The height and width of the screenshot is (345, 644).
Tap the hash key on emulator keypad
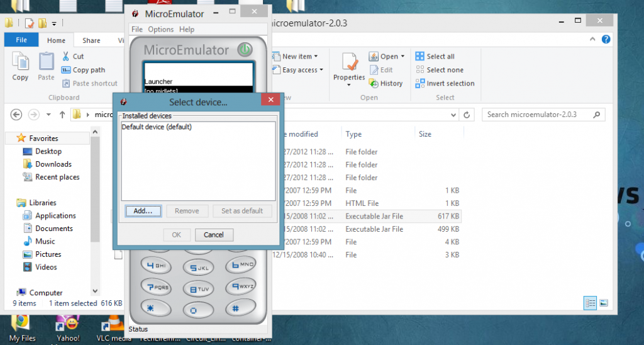[x=241, y=308]
